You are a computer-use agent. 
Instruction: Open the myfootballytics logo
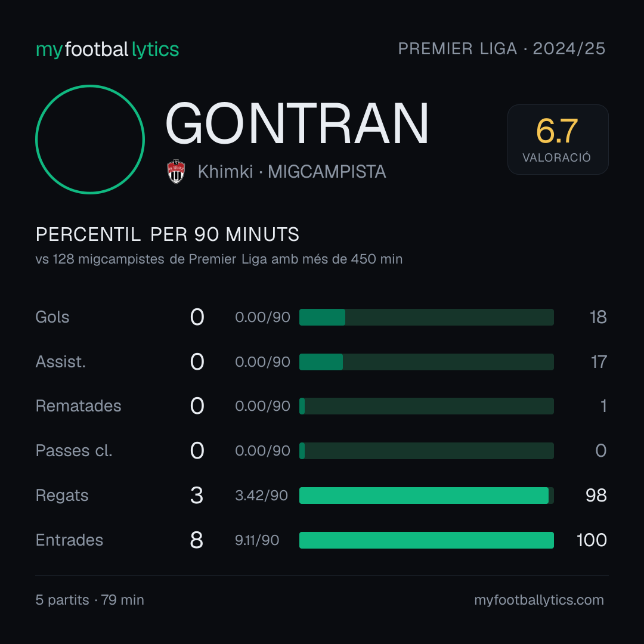107,49
